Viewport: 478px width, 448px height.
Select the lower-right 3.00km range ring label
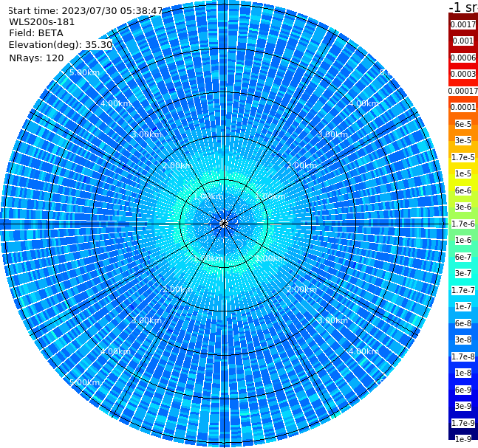tap(332, 320)
